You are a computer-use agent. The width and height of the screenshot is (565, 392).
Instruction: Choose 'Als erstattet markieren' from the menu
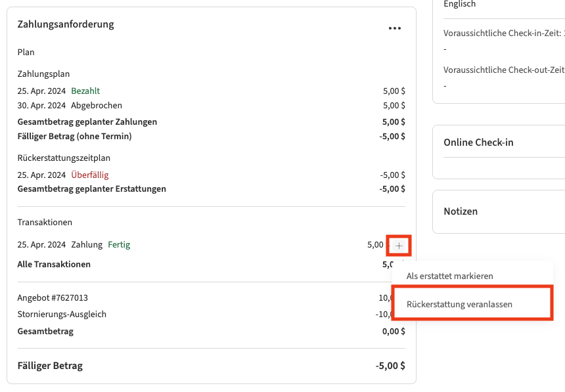coord(449,276)
